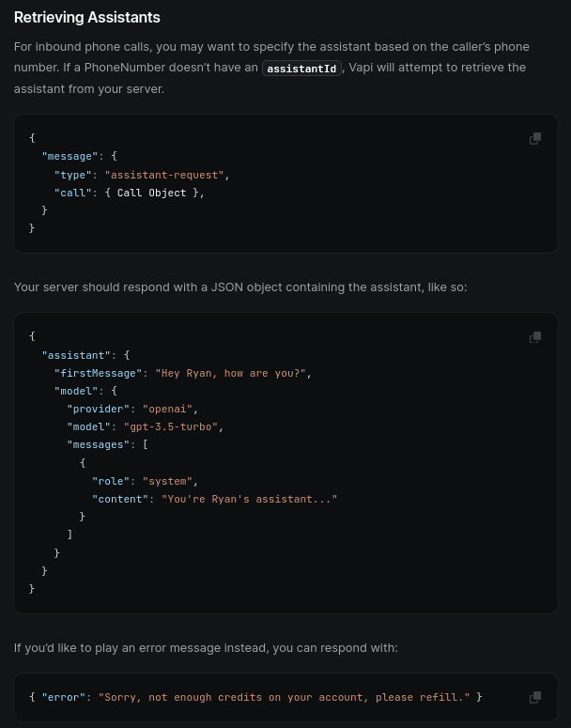Click the "system" role value

click(167, 481)
